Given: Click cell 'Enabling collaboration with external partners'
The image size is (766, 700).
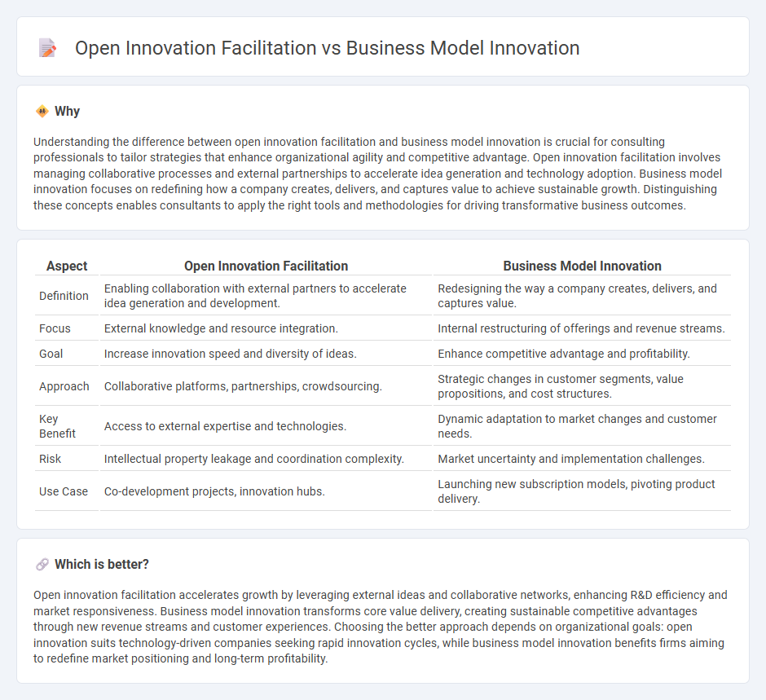Looking at the screenshot, I should coord(266,296).
